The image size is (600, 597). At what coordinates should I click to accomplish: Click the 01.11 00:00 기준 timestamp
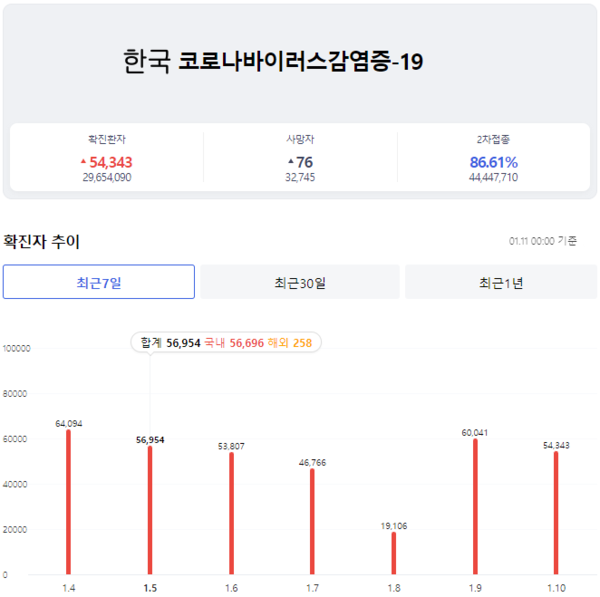543,241
